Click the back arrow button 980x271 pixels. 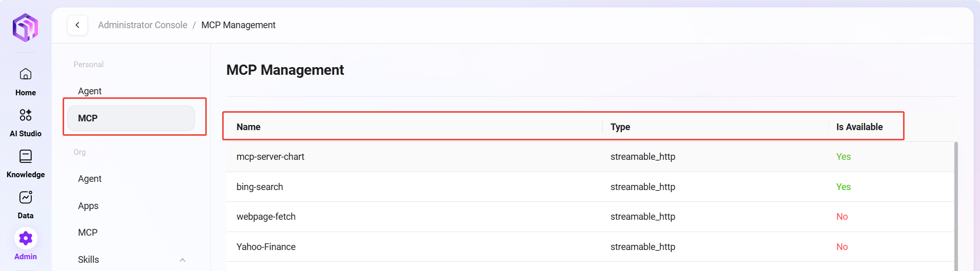[x=77, y=25]
